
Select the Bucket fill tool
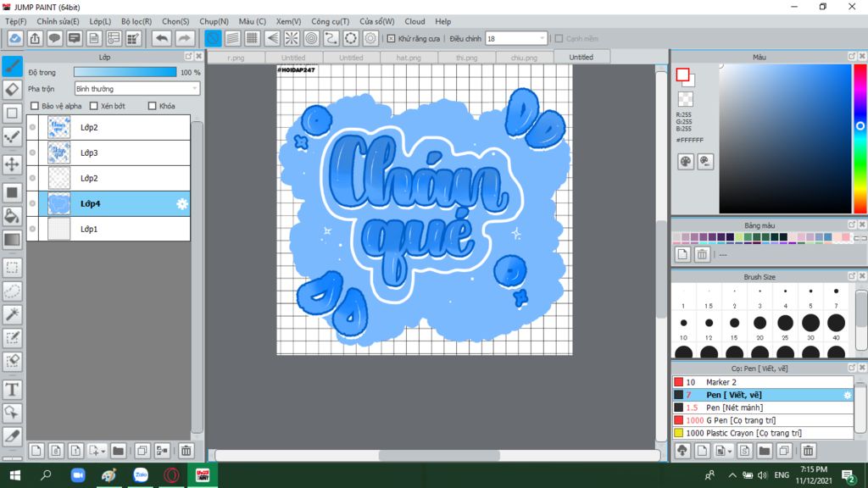tap(12, 216)
